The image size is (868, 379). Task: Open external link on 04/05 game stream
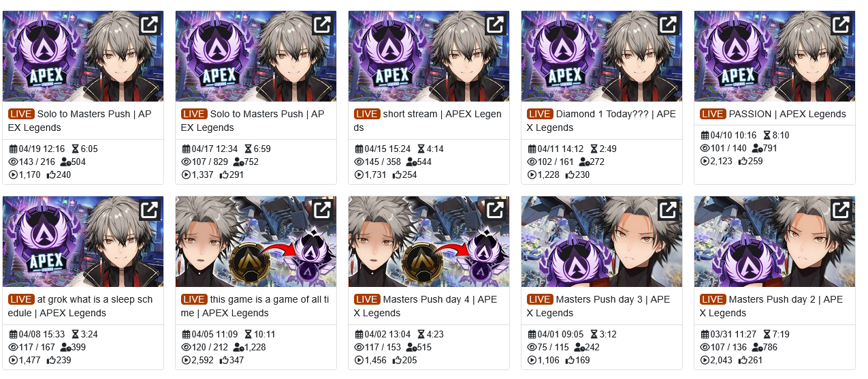pos(322,210)
